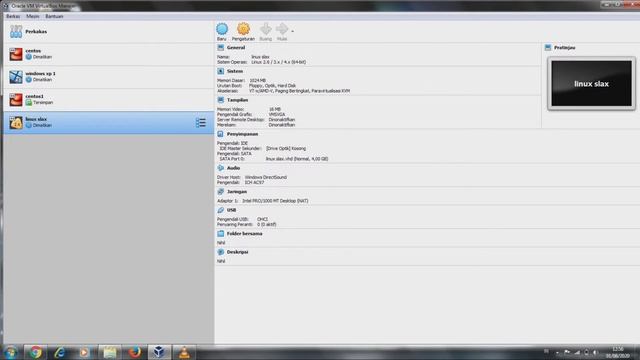640x360 pixels.
Task: Open the linux slax machine tools list button
Action: [x=201, y=122]
